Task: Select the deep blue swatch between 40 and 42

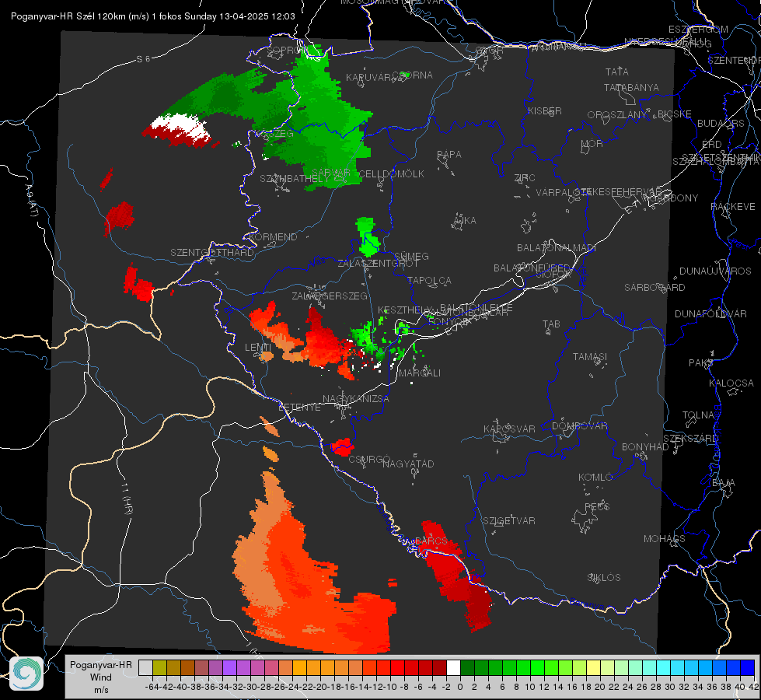Action: coord(748,667)
